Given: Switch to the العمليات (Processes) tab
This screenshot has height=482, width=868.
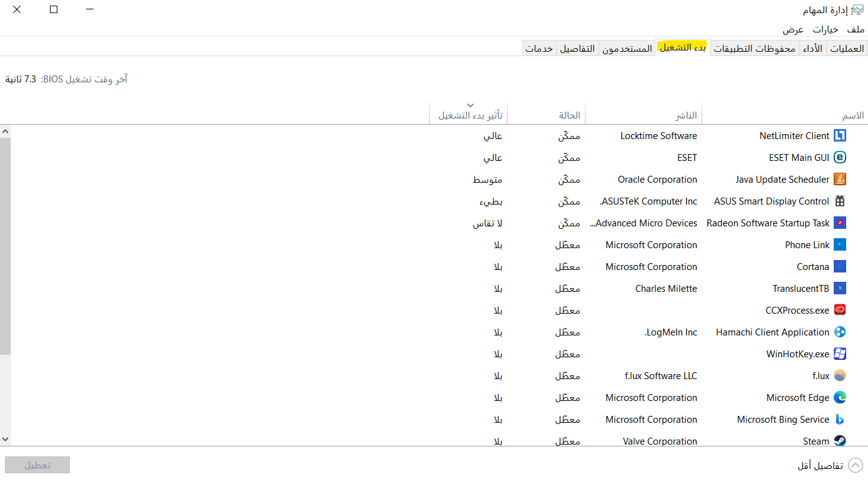Looking at the screenshot, I should click(847, 49).
